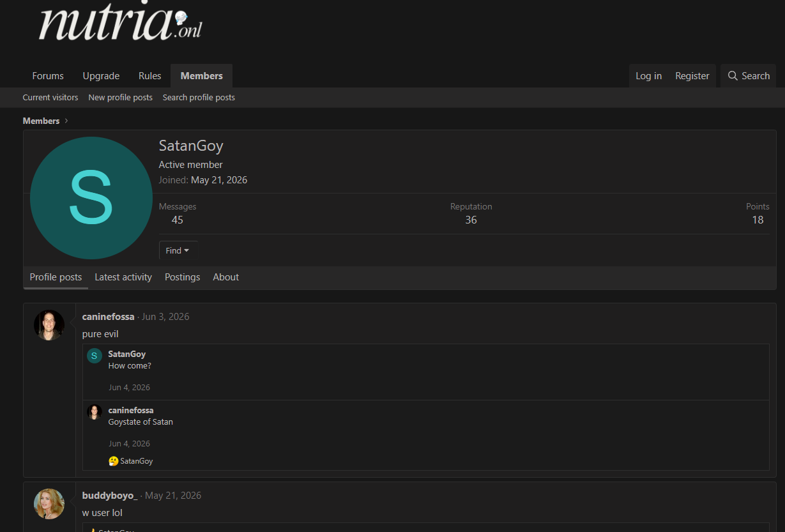Click SatanGoy's small avatar in the How come? reply
This screenshot has width=785, height=532.
click(x=95, y=356)
